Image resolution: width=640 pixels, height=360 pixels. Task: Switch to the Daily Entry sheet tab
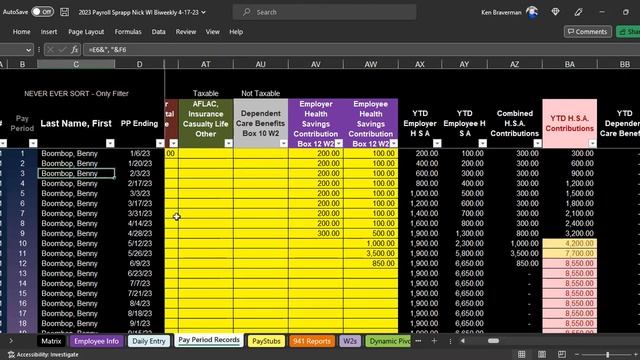click(149, 341)
